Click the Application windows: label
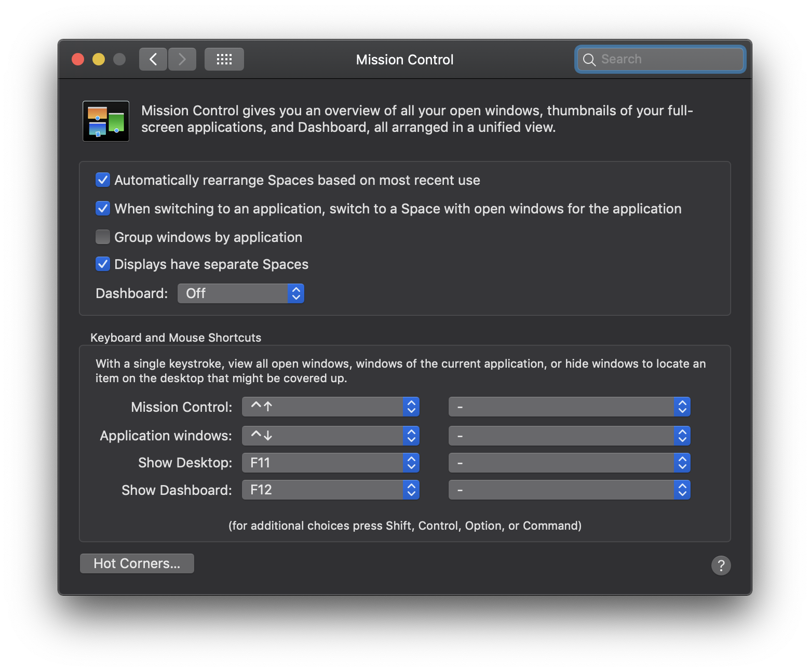Screen dimensions: 810x672 coord(166,436)
